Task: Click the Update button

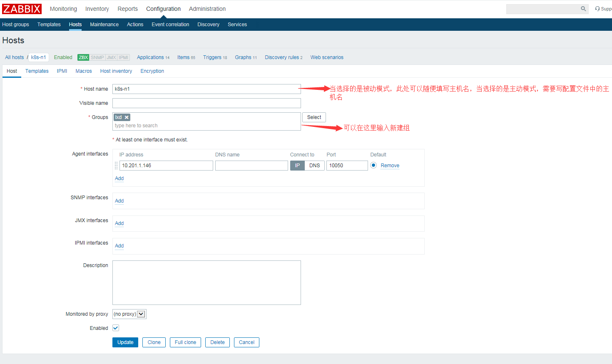Action: (x=125, y=342)
